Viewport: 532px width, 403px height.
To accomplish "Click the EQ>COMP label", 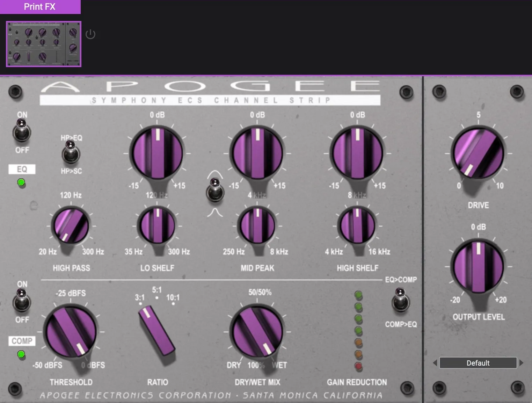I will click(x=401, y=280).
